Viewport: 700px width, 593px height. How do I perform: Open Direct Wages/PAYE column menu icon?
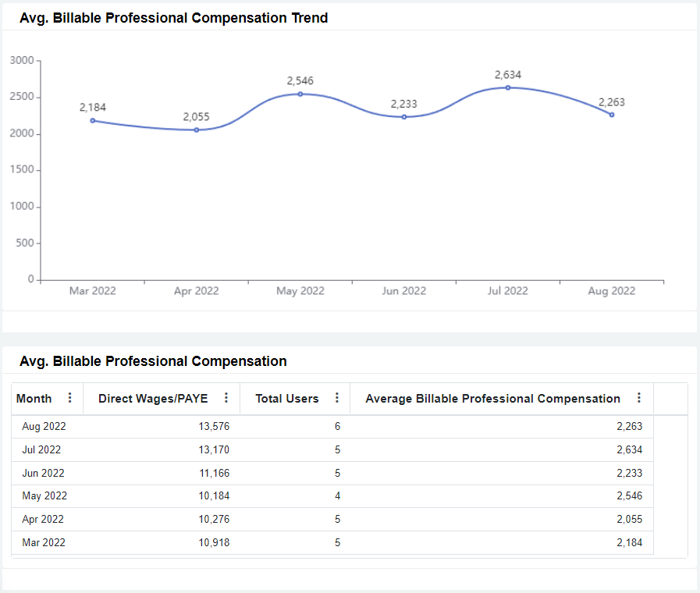226,398
